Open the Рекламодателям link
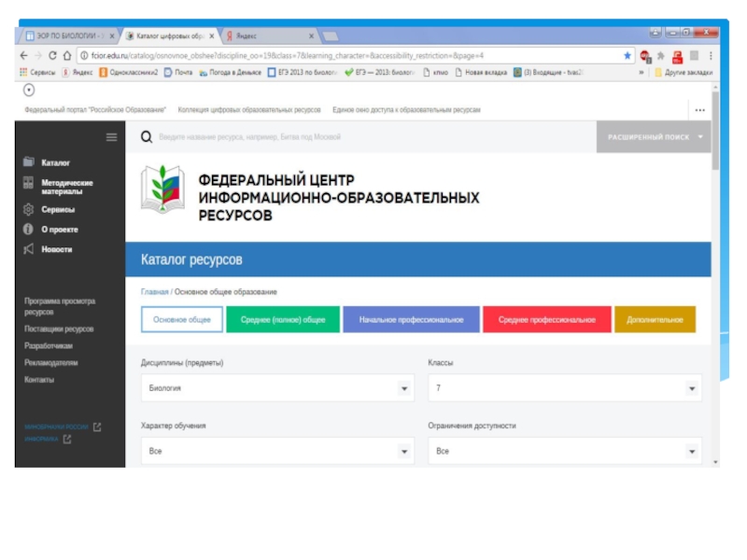Viewport: 747px width, 560px height. (x=51, y=363)
